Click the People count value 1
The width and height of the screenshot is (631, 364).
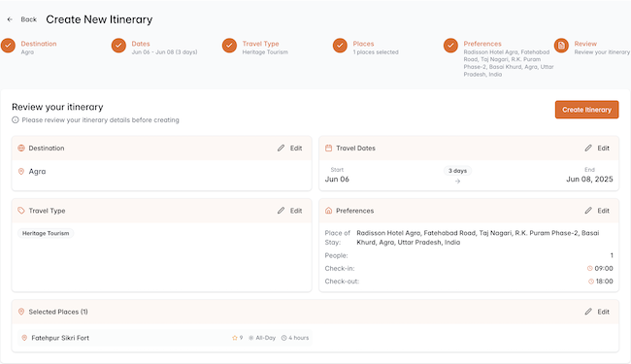click(x=612, y=255)
